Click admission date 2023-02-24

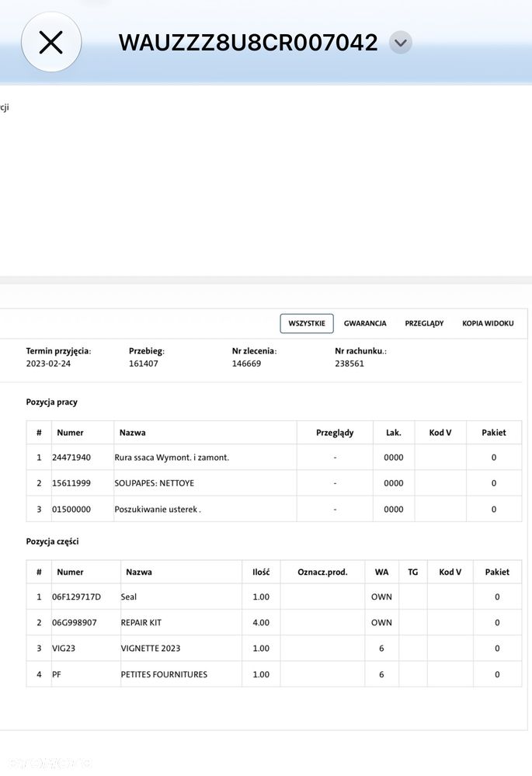[x=48, y=364]
